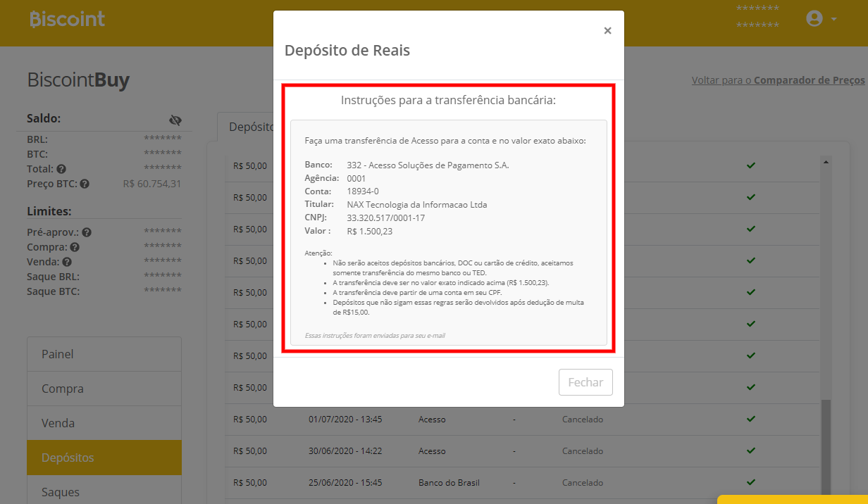Click Cancelado status in 01/07/2020 row
The width and height of the screenshot is (868, 504).
coord(583,420)
